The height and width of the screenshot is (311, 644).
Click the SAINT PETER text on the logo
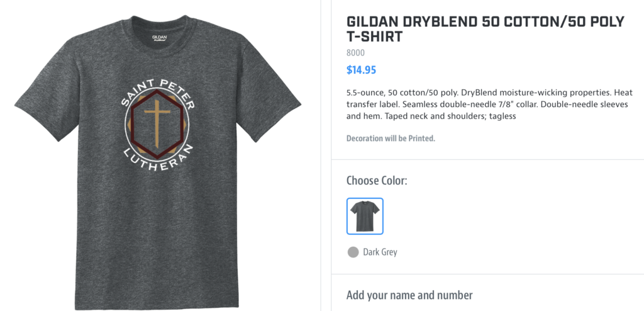pos(157,94)
